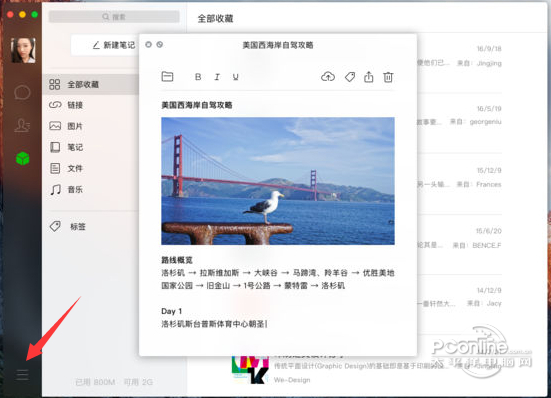Focus the search field
The image size is (551, 398).
coord(114,17)
